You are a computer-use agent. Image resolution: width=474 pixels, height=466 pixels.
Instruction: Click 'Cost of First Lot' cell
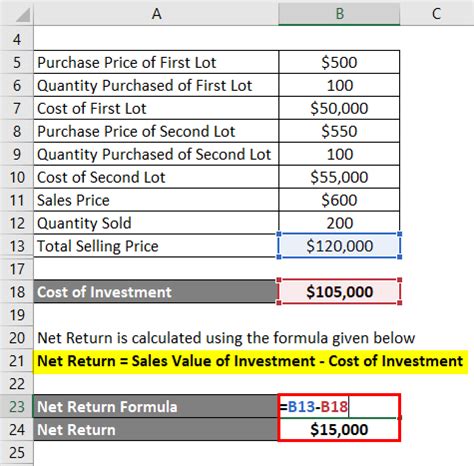156,108
